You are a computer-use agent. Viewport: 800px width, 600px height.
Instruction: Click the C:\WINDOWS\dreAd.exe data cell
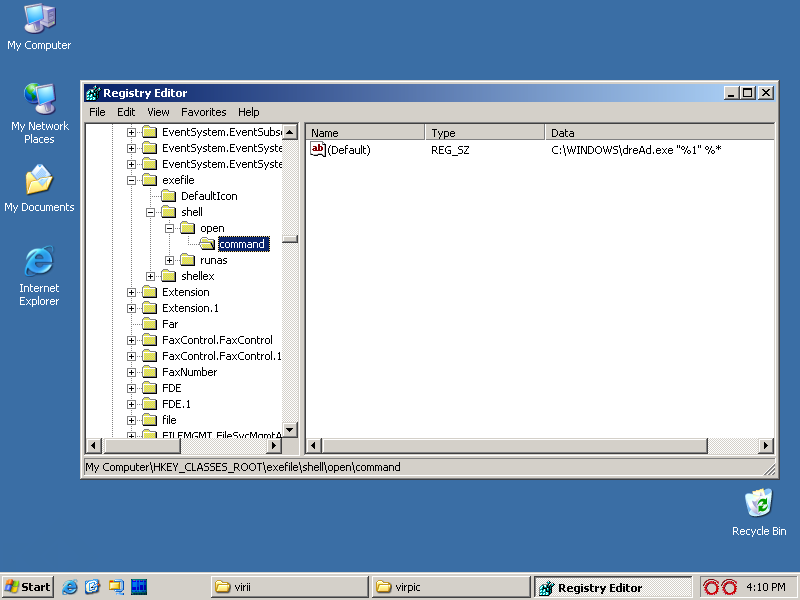tap(636, 150)
